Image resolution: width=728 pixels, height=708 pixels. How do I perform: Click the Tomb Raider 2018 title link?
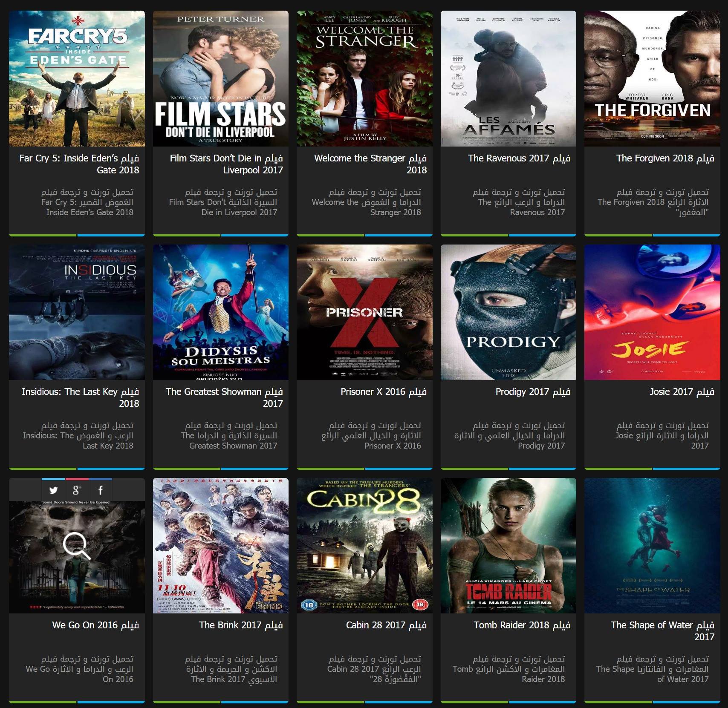522,625
